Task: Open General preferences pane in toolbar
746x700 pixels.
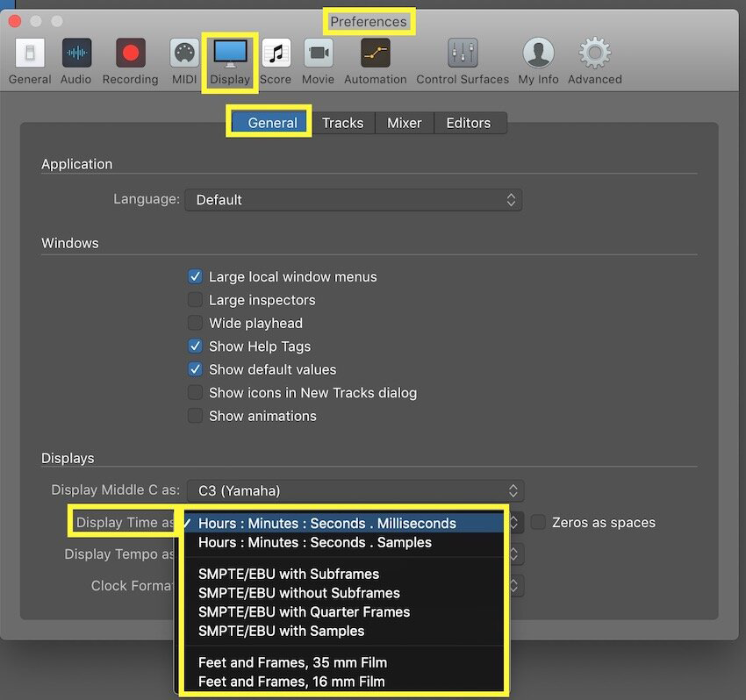Action: 30,61
